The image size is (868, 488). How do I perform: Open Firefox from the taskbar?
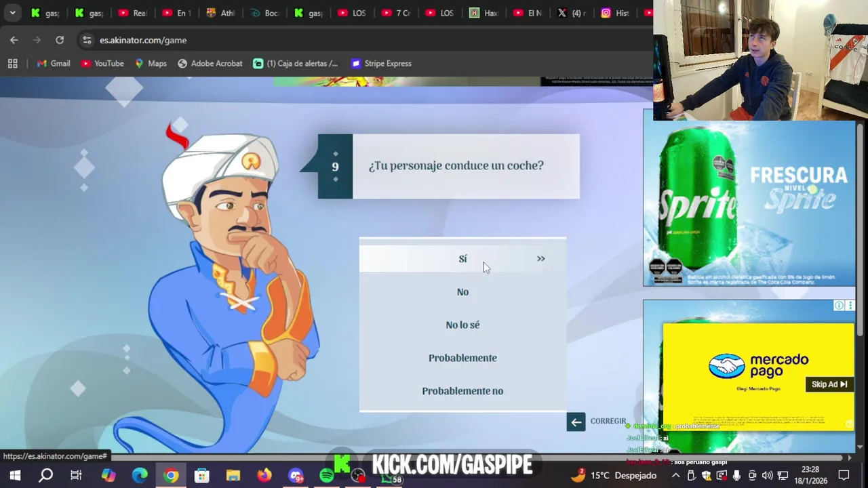(x=264, y=475)
